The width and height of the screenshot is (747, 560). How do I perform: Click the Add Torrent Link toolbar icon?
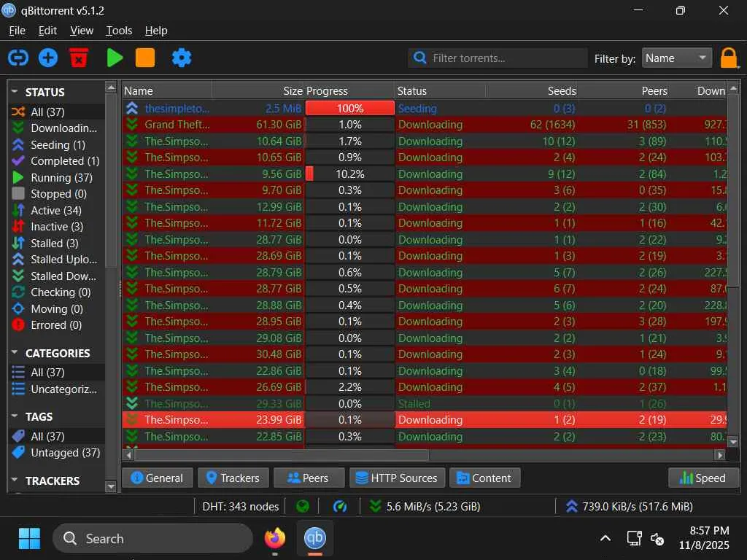[18, 58]
